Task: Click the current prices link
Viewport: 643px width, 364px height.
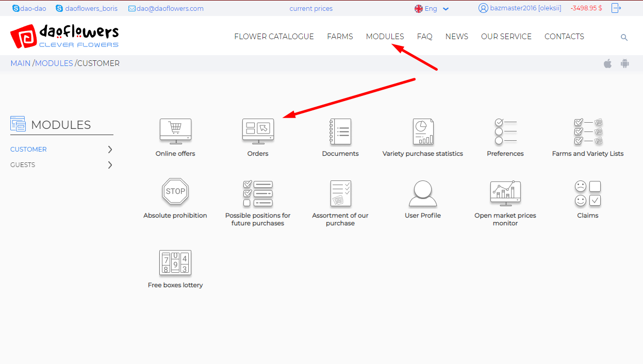Action: pos(311,9)
